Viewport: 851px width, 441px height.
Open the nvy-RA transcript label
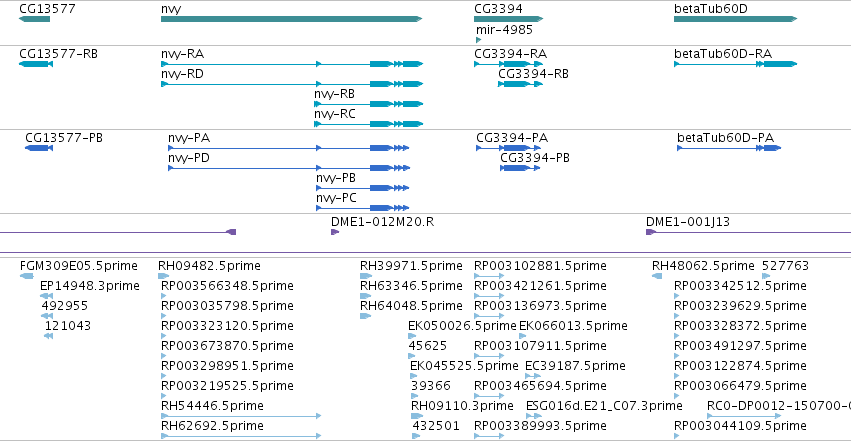point(182,54)
